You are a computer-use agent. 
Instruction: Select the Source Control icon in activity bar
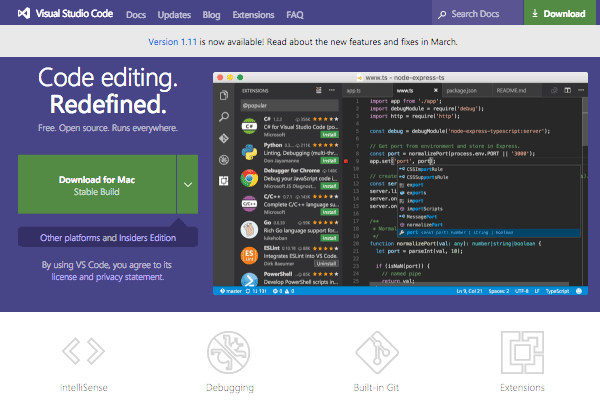pyautogui.click(x=224, y=138)
